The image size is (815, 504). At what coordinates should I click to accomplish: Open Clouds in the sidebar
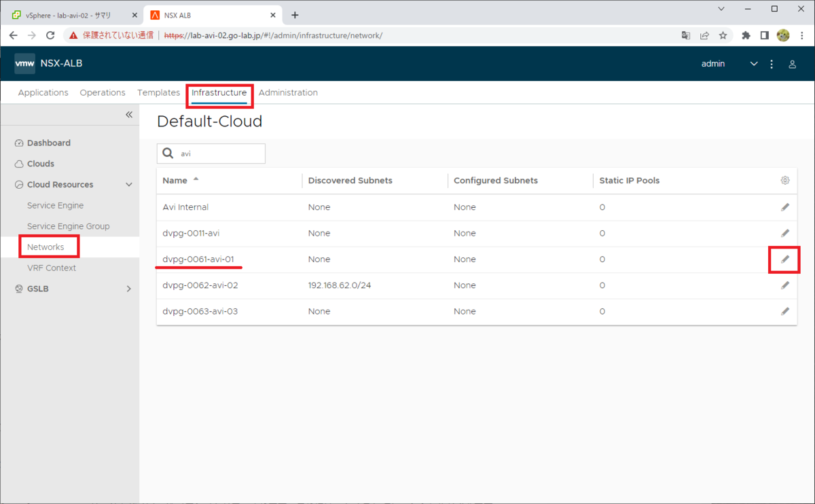(41, 164)
